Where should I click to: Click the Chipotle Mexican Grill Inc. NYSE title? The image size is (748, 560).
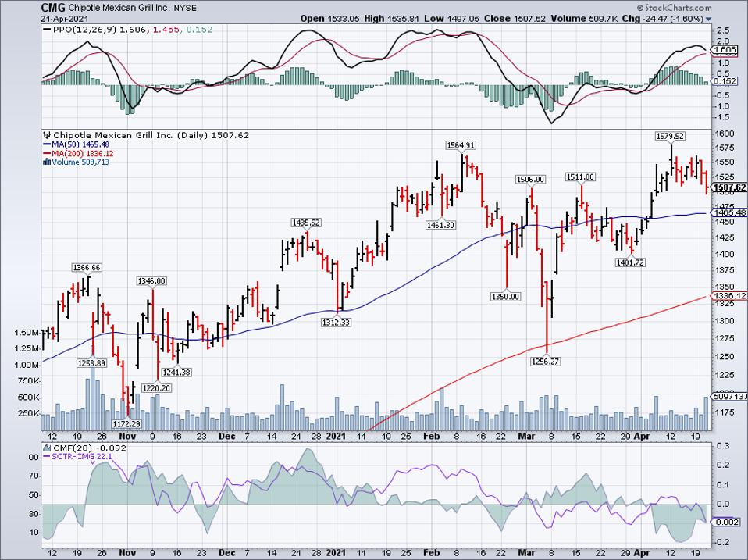(132, 8)
